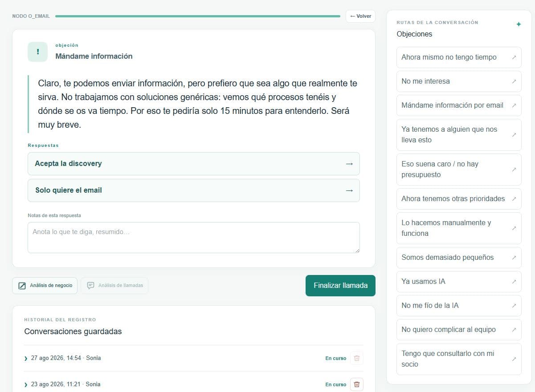Open Análisis de llamadas
The width and height of the screenshot is (535, 392).
click(114, 286)
